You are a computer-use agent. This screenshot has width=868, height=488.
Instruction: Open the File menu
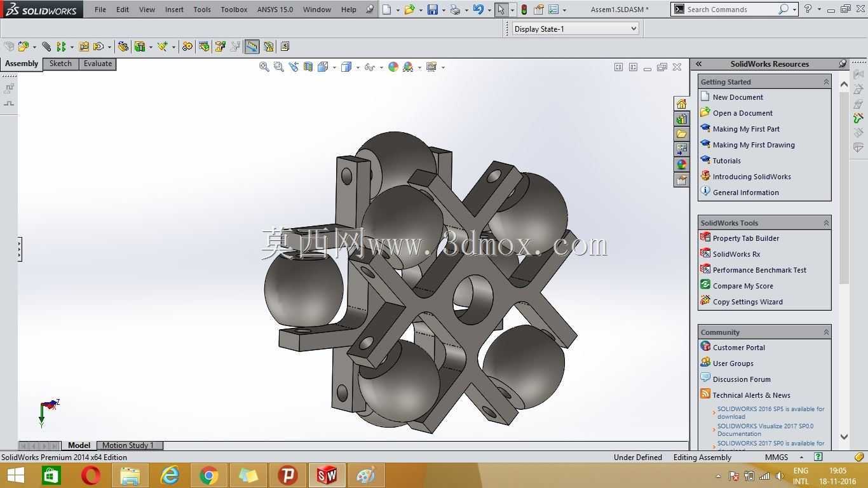tap(100, 10)
